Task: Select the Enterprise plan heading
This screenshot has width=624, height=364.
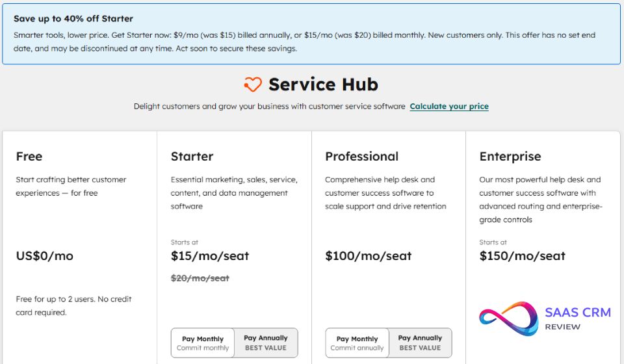Action: coord(510,157)
